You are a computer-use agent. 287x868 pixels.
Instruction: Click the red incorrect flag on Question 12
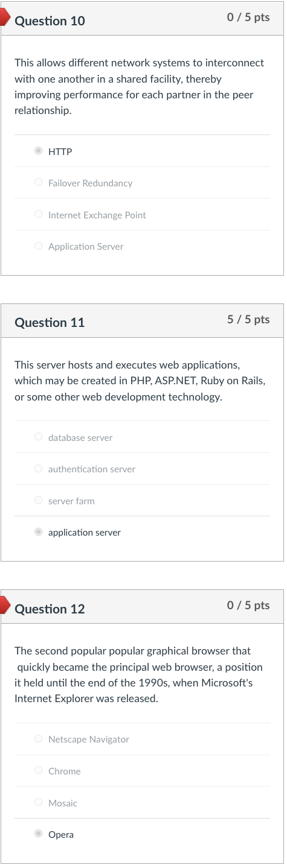[x=5, y=606]
